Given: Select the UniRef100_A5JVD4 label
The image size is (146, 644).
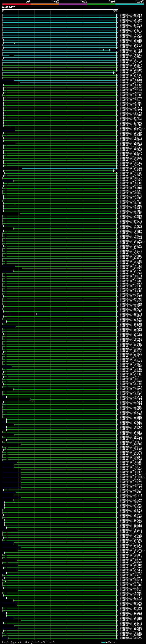Looking at the screenshot, I should tap(131, 80).
